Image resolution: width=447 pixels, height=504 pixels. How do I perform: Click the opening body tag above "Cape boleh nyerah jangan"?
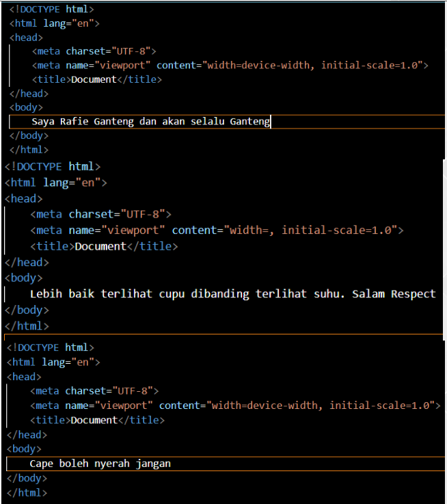(24, 449)
